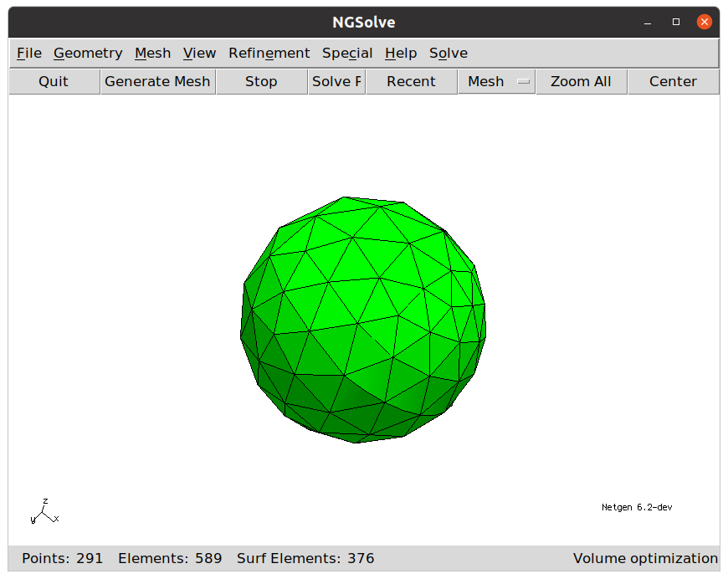The image size is (728, 579).
Task: Click the green sphere mesh in viewport
Action: pos(363,320)
